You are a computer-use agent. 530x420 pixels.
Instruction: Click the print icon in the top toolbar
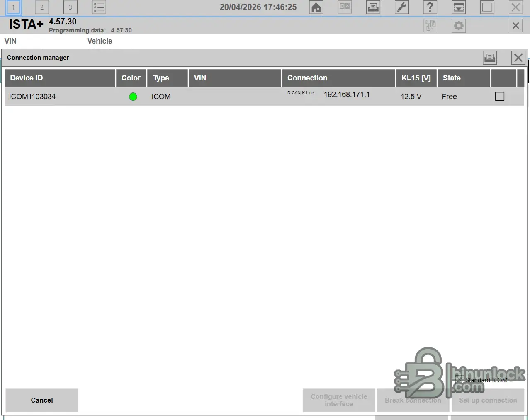tap(372, 7)
